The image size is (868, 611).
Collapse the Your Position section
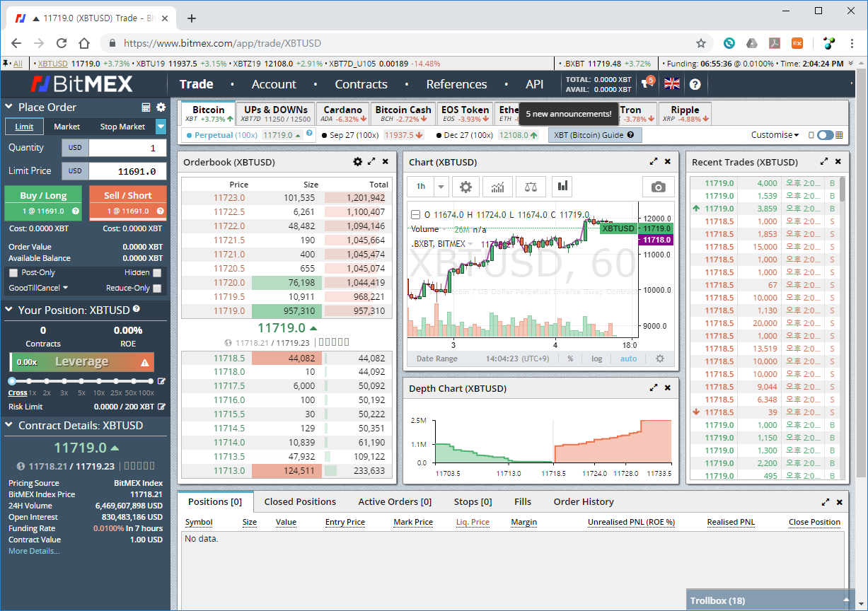coord(9,310)
